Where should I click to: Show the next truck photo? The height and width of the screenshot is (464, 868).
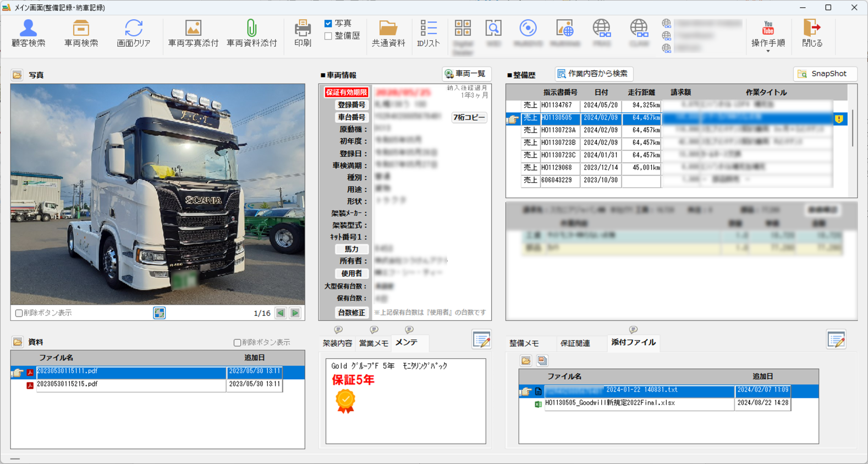coord(295,313)
